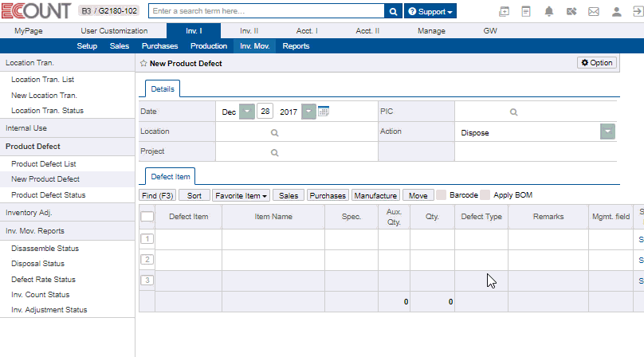This screenshot has width=644, height=357.
Task: Open the Inv. Mov. submenu
Action: pyautogui.click(x=254, y=46)
